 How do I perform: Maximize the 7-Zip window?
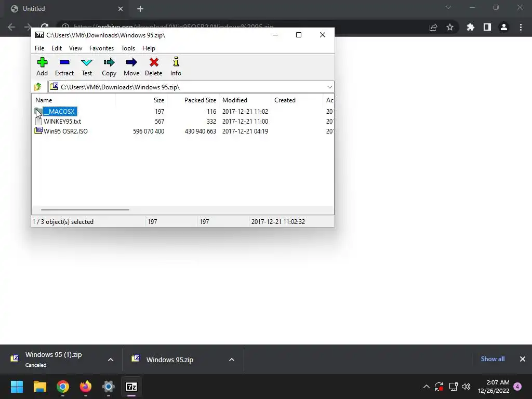pyautogui.click(x=299, y=35)
